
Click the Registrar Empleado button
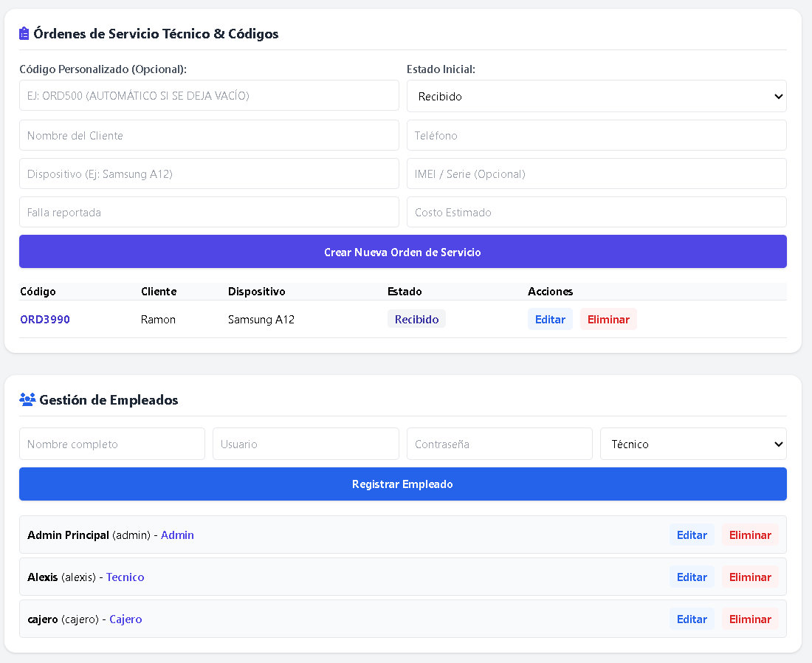pos(403,484)
